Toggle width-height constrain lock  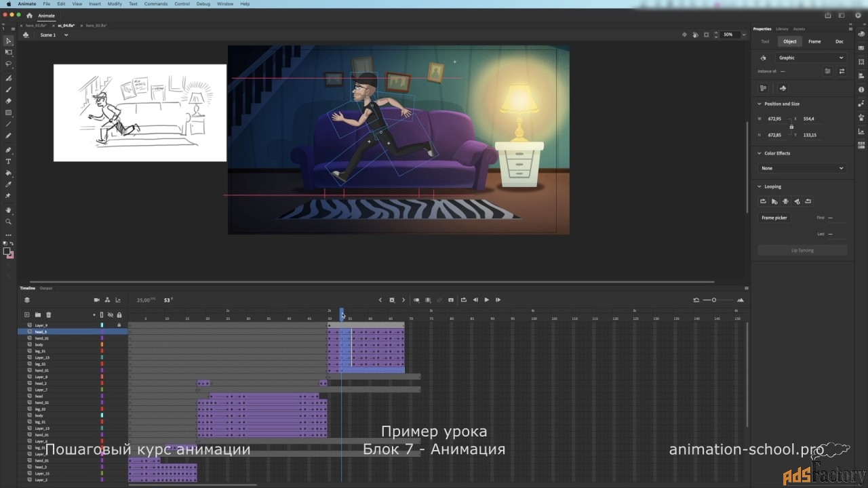[x=791, y=127]
